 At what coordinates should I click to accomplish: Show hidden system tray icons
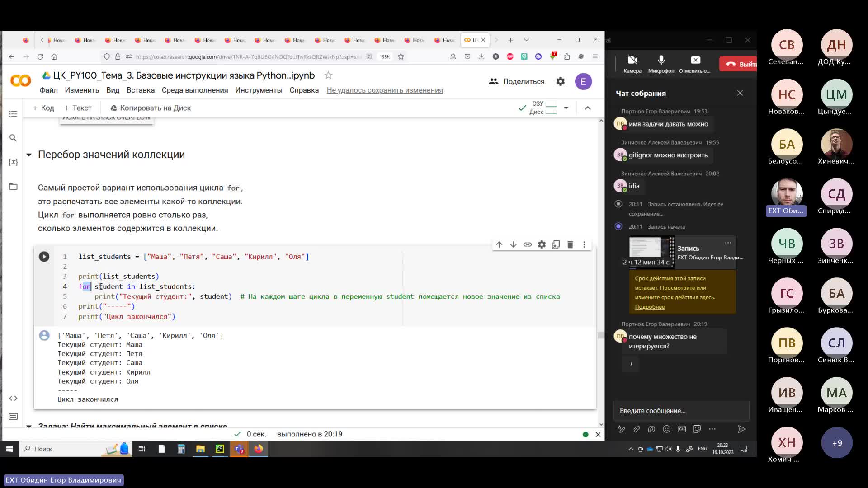click(631, 449)
